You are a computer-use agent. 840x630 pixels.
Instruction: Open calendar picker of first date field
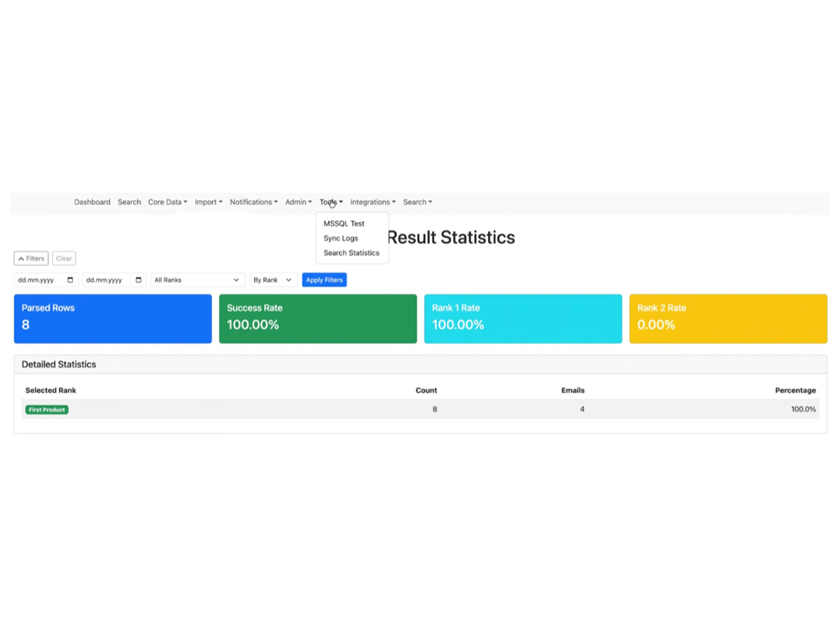coord(70,280)
